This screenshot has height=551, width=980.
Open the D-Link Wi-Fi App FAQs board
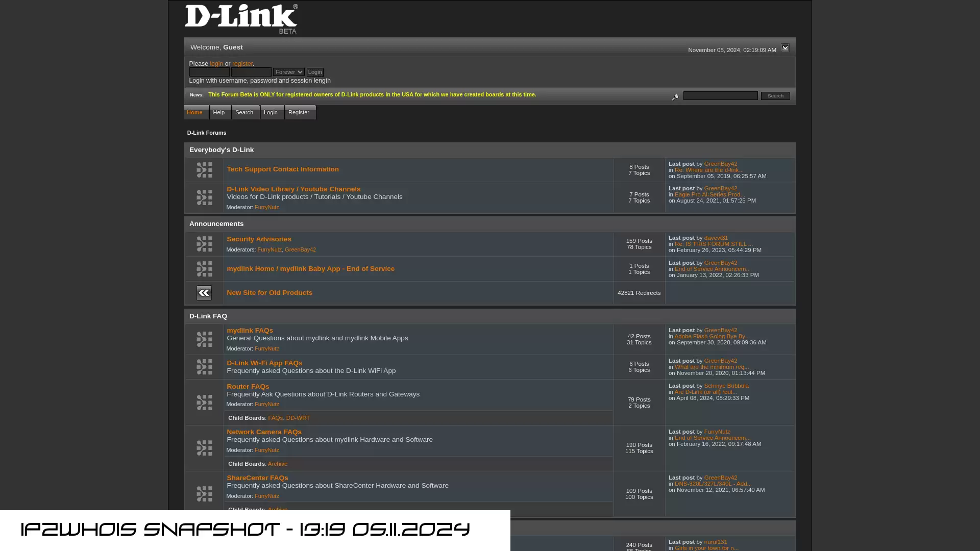264,363
